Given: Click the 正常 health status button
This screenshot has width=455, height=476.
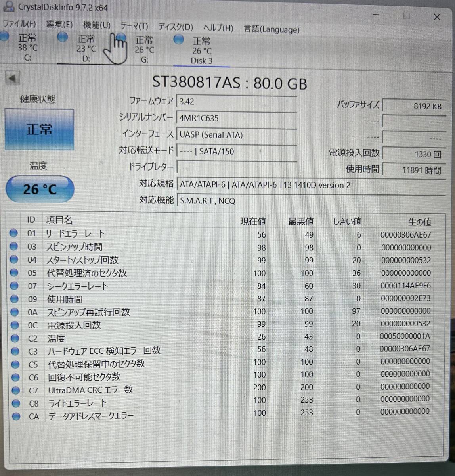Looking at the screenshot, I should [39, 129].
